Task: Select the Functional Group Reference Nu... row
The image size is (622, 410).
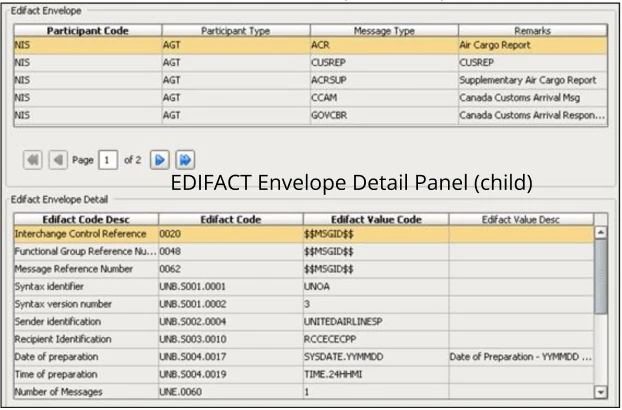Action: pyautogui.click(x=304, y=251)
